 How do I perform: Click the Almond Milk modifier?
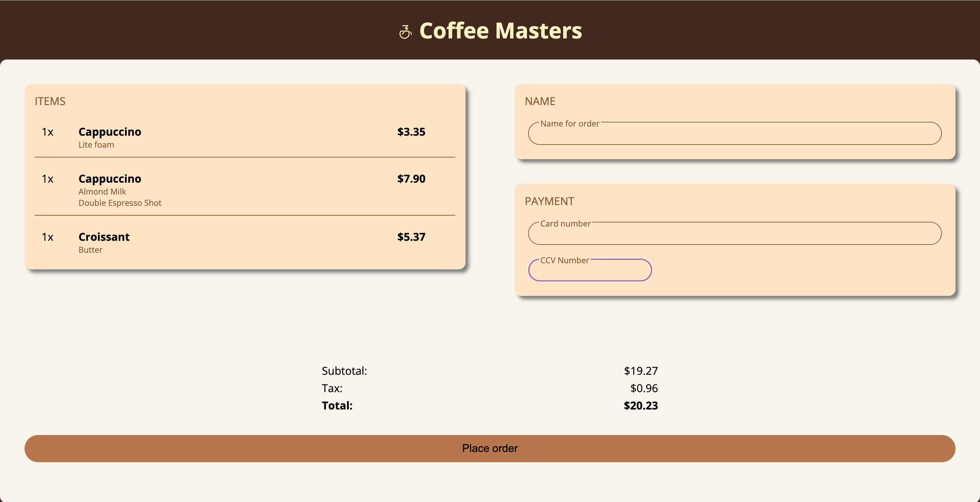pyautogui.click(x=102, y=192)
